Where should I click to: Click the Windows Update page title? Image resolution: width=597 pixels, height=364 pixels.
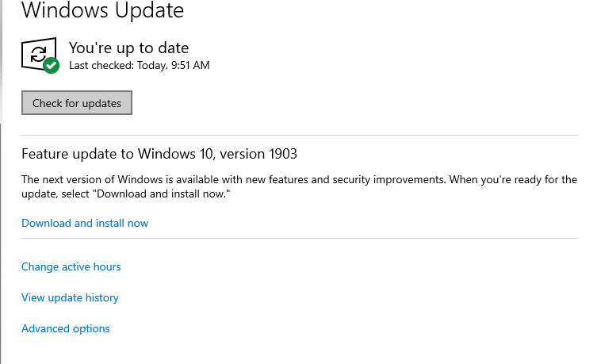[102, 10]
